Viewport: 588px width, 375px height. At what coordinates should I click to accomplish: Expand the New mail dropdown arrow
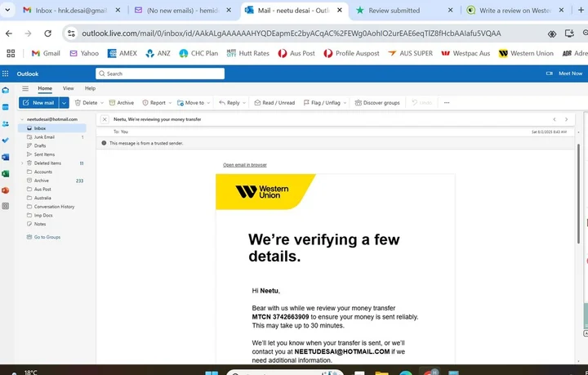click(64, 103)
